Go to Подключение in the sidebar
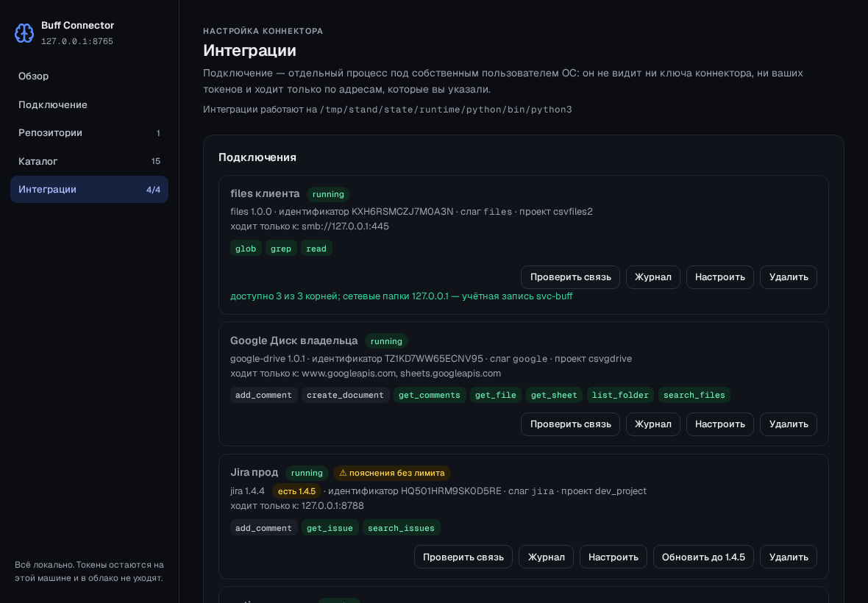This screenshot has height=603, width=868. click(89, 104)
